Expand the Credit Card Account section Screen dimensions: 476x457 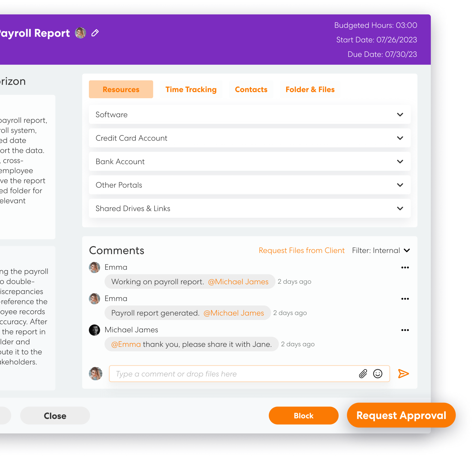click(400, 138)
